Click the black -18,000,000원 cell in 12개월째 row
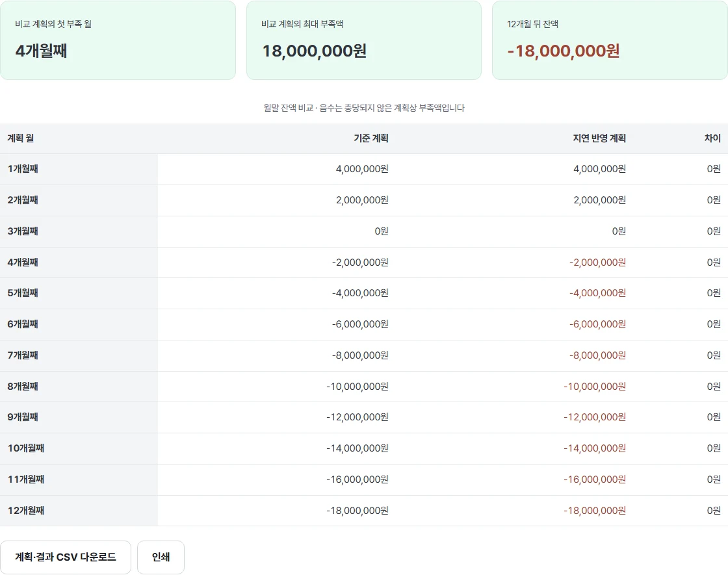The width and height of the screenshot is (728, 575). pyautogui.click(x=357, y=510)
